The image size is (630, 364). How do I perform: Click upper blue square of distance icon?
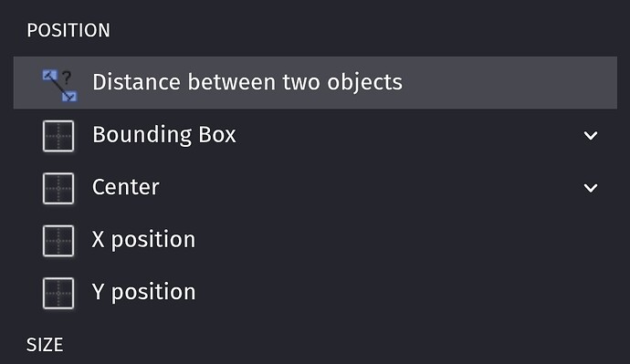click(49, 75)
